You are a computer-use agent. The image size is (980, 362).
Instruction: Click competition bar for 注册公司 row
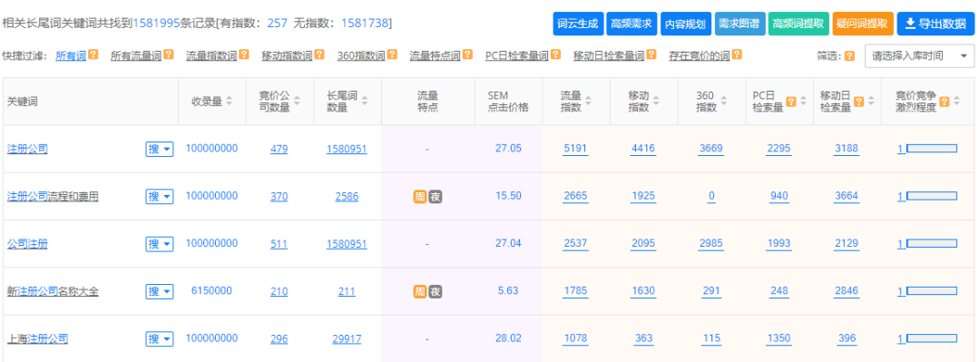tap(931, 149)
